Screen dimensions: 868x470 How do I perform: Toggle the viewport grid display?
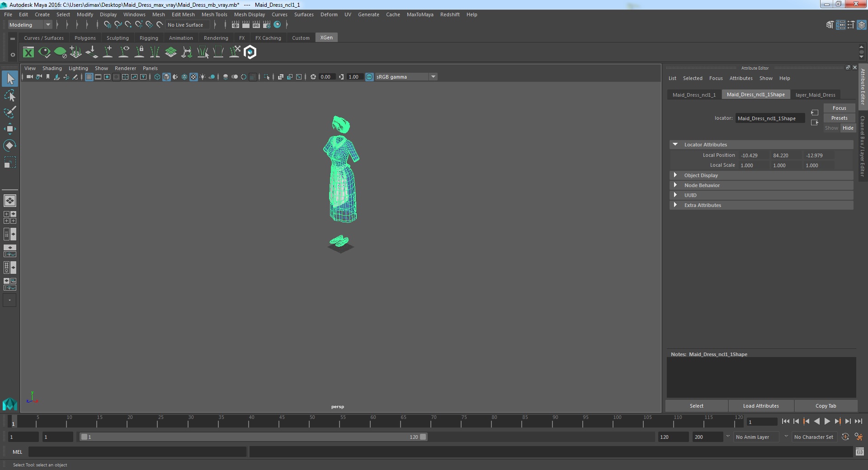click(x=89, y=77)
